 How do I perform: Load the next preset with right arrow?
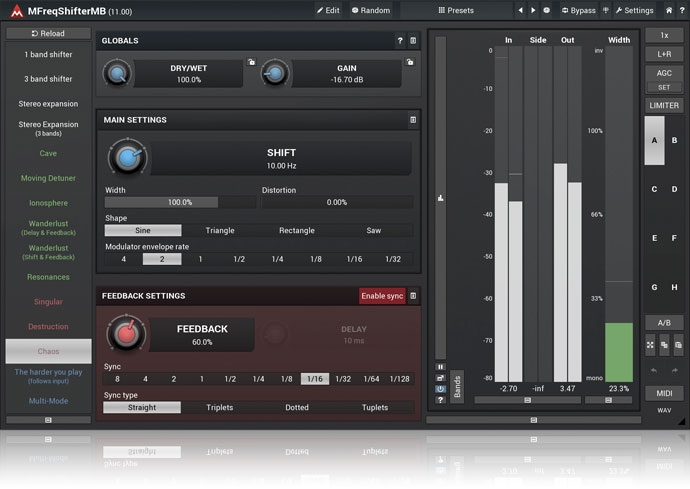533,10
